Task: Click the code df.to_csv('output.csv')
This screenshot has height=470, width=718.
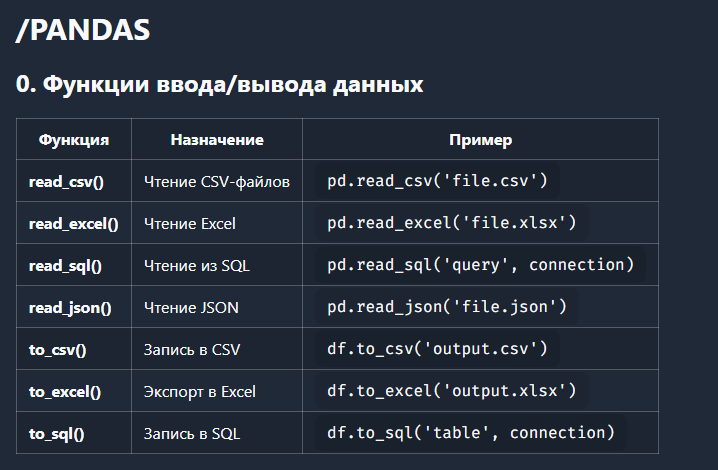Action: pos(437,349)
